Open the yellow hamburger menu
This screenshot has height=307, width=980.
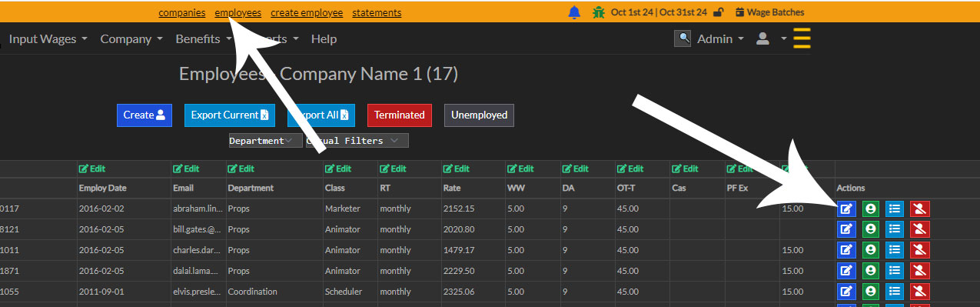coord(802,38)
